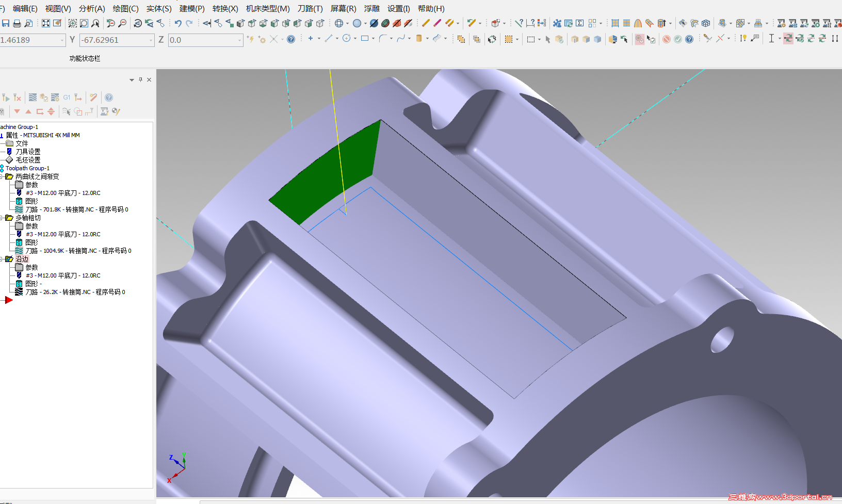Close the toolpath manager panel

[x=149, y=79]
